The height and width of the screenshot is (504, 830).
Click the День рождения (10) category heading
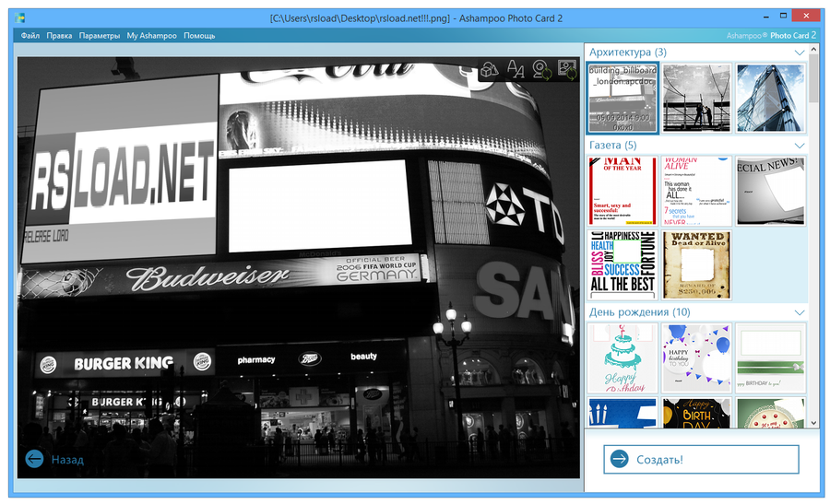tap(639, 312)
